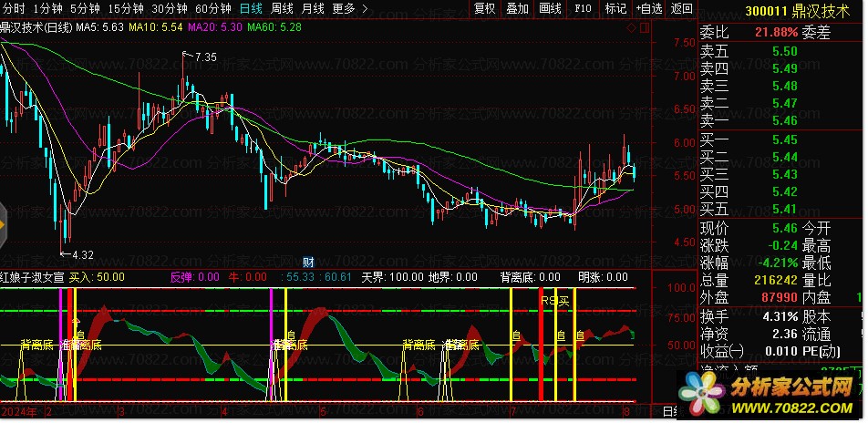Click the 总量 216242 value
Screen dimensions: 868x423
pos(774,280)
